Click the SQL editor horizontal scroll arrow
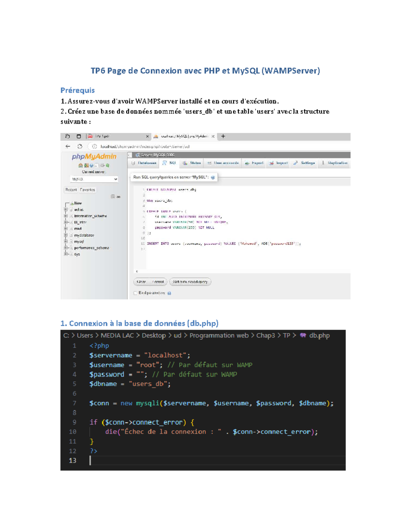411x532 pixels. tap(137, 271)
